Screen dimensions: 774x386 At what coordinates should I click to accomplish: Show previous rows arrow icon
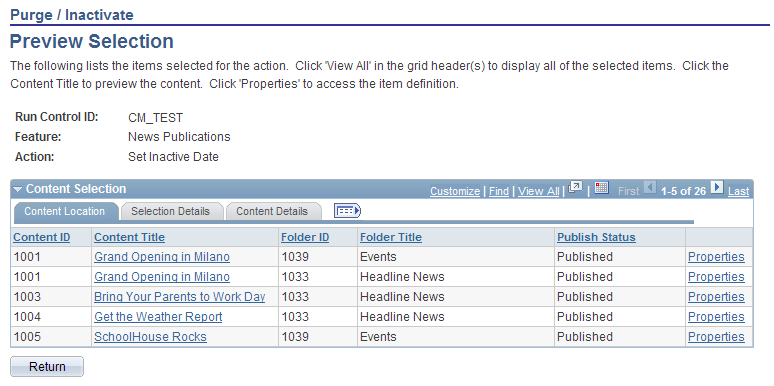pos(651,188)
